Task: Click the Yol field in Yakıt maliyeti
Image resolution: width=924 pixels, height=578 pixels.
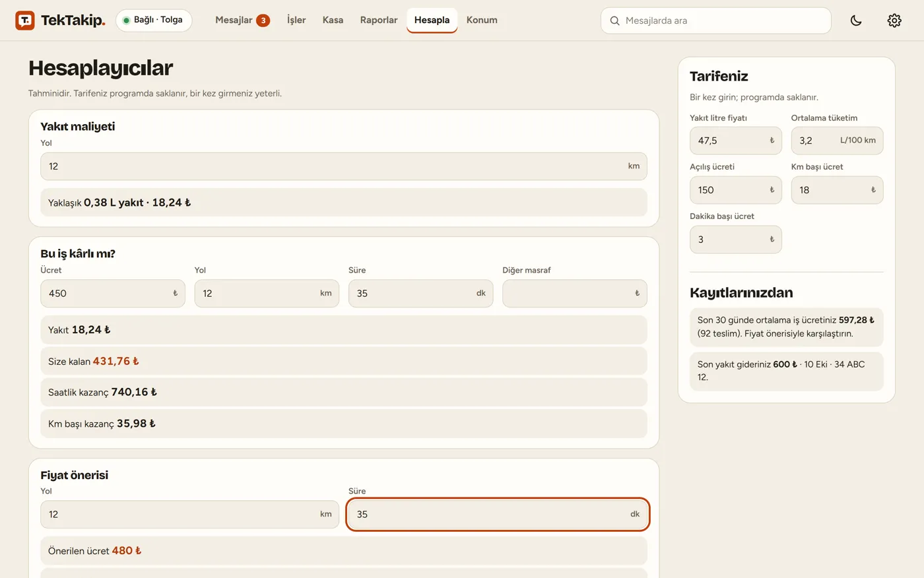Action: pos(343,166)
